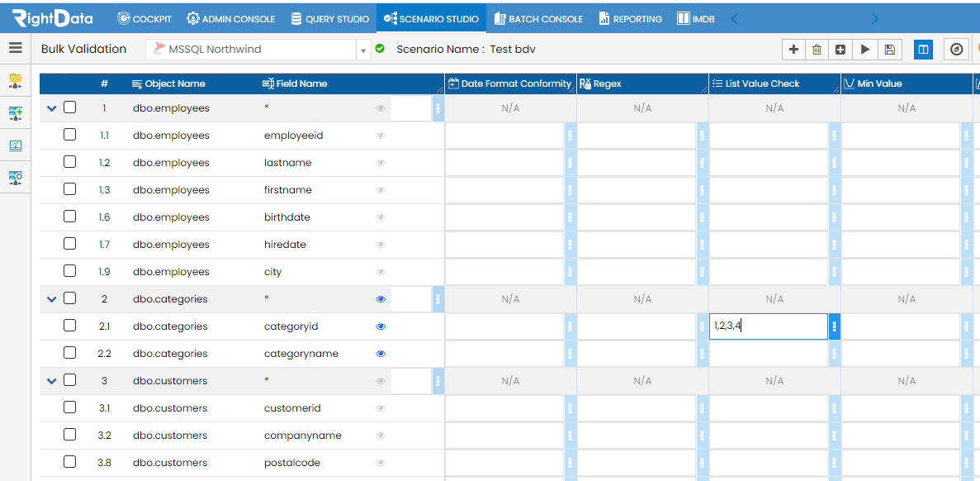Switch to the Batch Console tab
Screen dimensions: 980x481
tap(538, 19)
